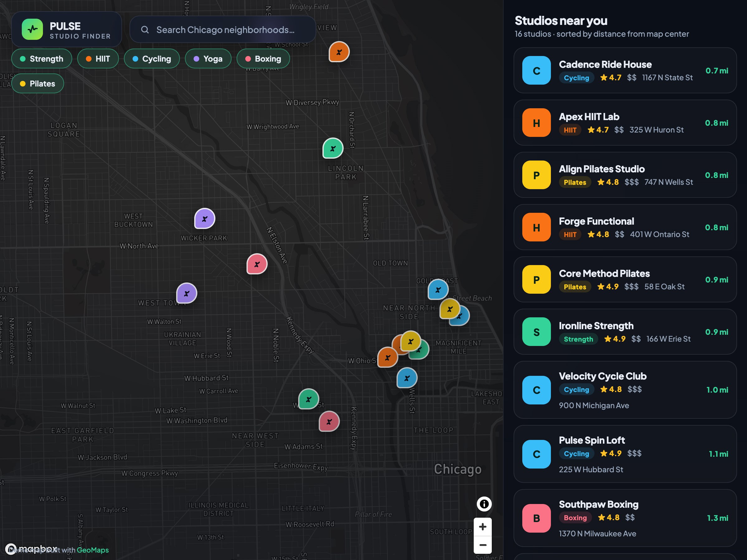Select the green strength marker near W Lake St
Viewport: 747px width, 560px height.
[309, 399]
